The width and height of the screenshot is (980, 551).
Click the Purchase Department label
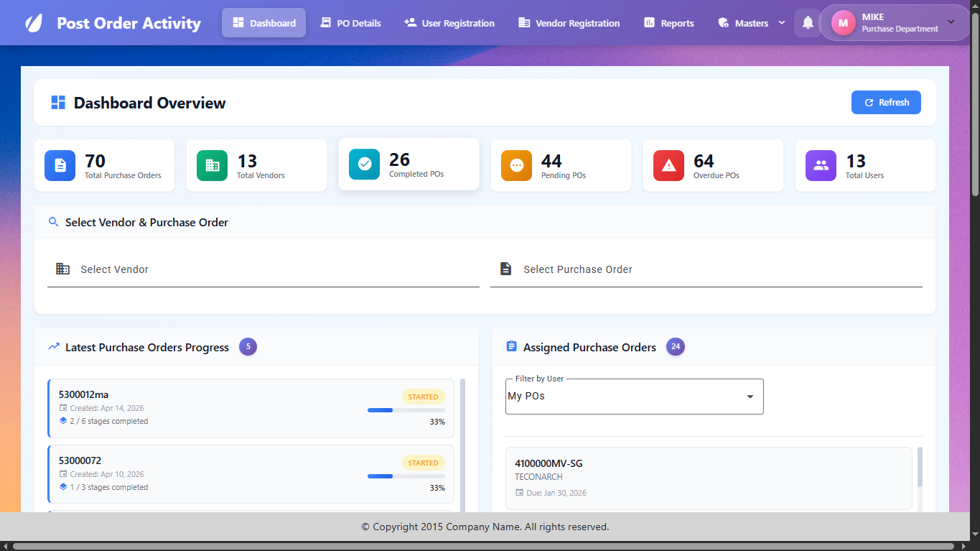point(900,29)
